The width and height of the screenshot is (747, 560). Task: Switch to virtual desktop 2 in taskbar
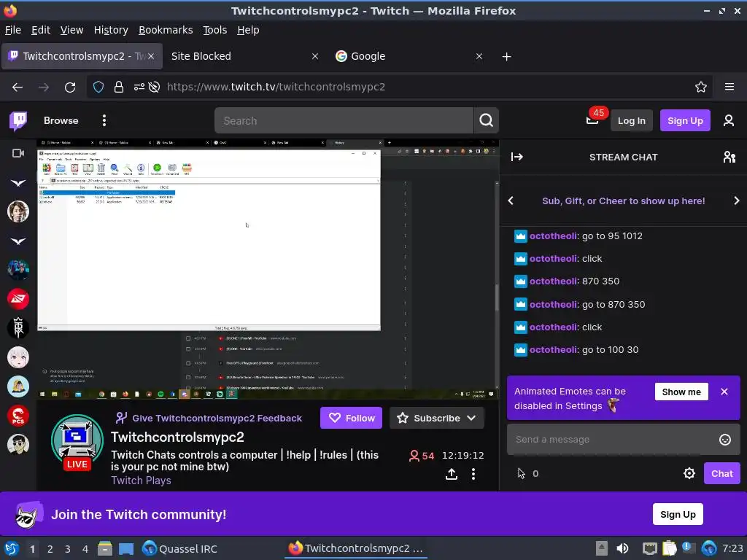click(50, 549)
